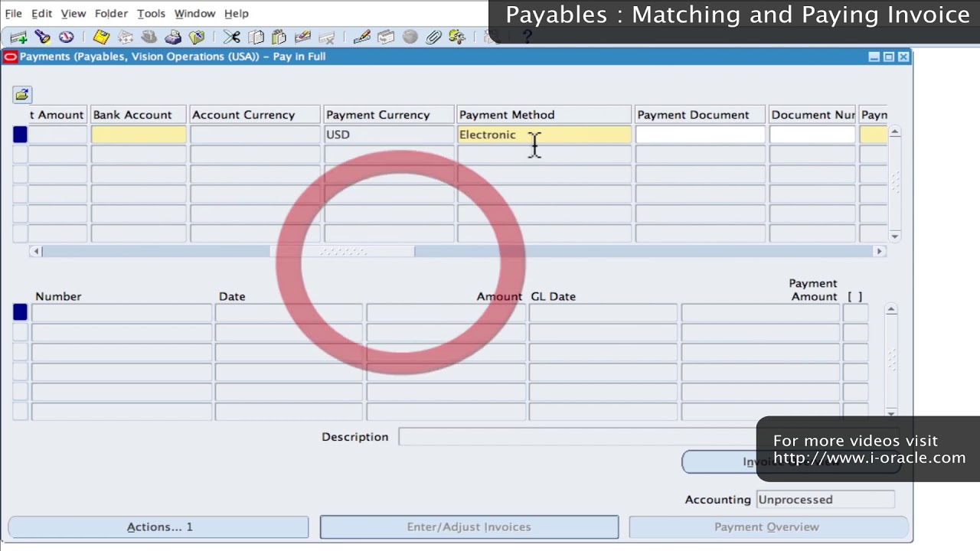Viewport: 980px width, 551px height.
Task: Click the Delete Record toolbar icon
Action: [327, 37]
